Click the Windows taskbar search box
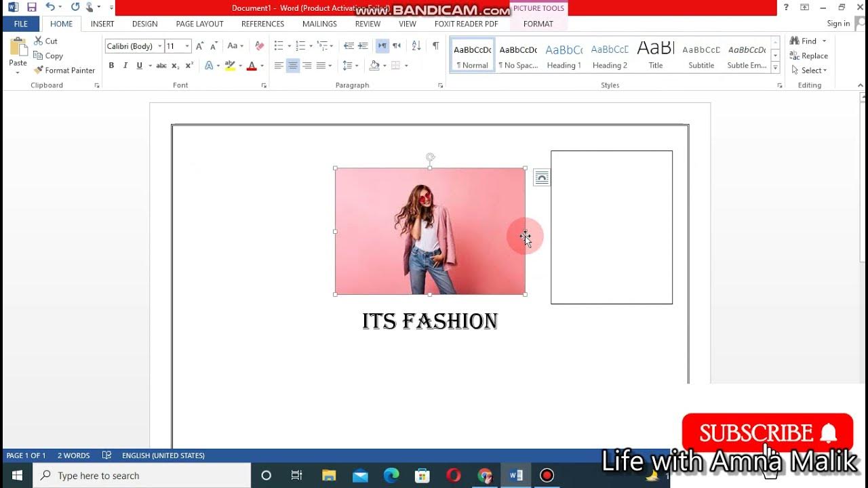The height and width of the screenshot is (488, 868). [x=142, y=476]
